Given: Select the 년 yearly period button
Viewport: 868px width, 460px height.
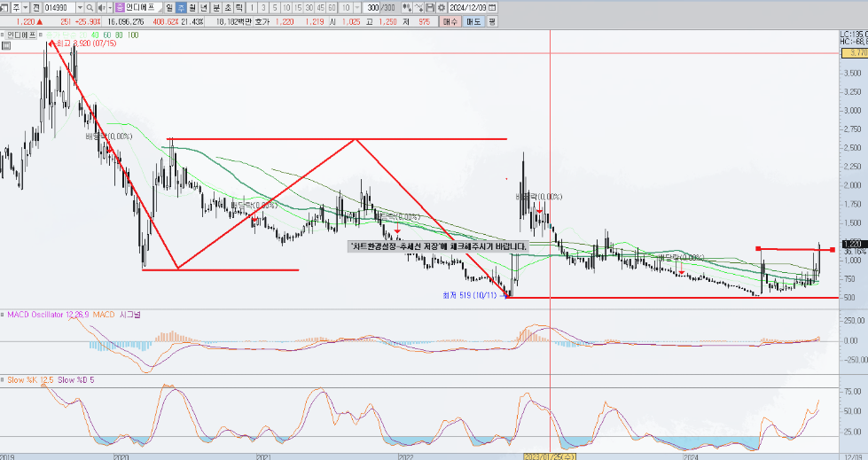Looking at the screenshot, I should pos(204,8).
